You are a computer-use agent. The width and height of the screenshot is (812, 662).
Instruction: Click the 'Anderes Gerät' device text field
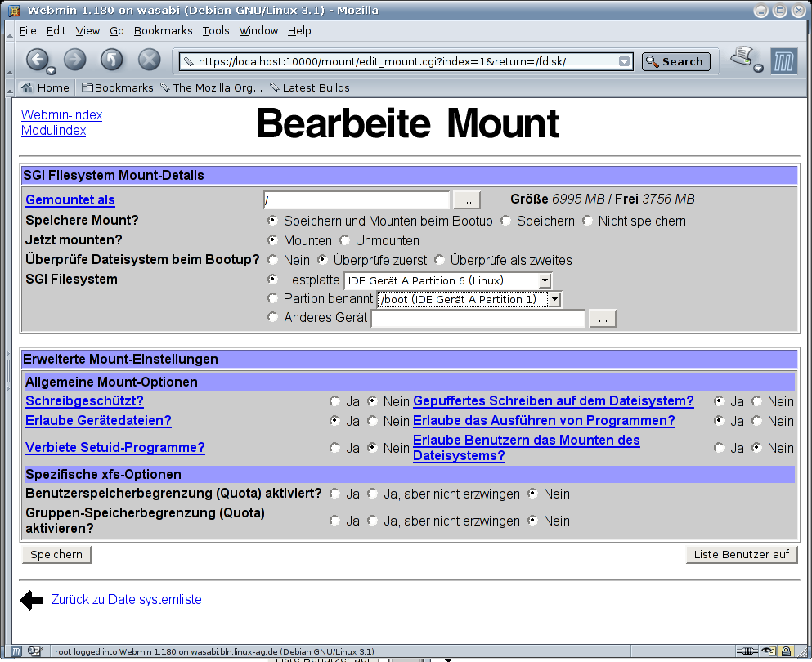[x=478, y=319]
